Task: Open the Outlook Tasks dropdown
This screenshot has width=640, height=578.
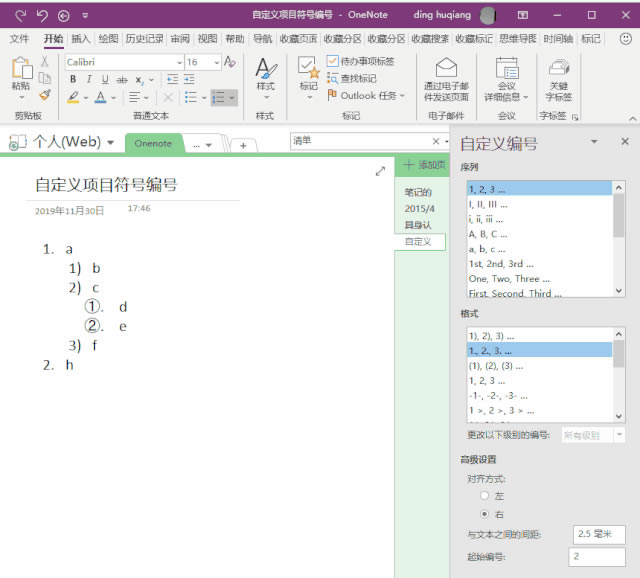Action: click(x=402, y=96)
